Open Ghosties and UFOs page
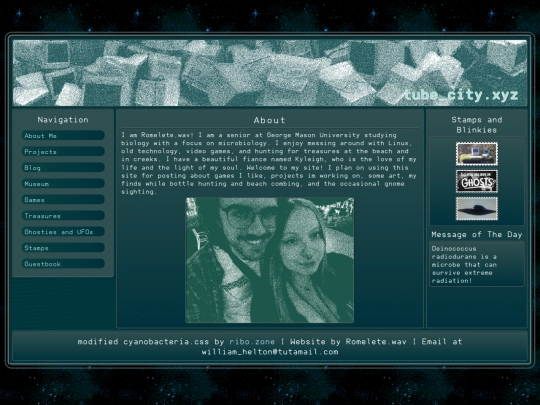Viewport: 540px width, 405px height. point(63,232)
